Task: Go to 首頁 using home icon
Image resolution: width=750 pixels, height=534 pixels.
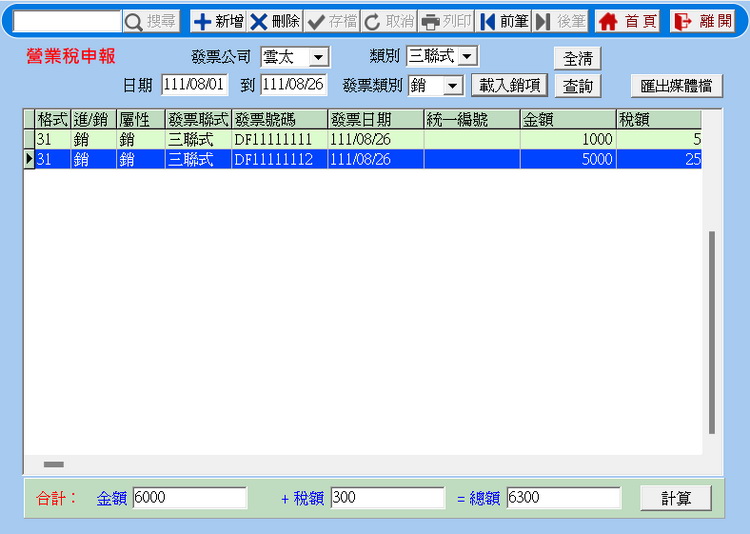Action: point(608,22)
